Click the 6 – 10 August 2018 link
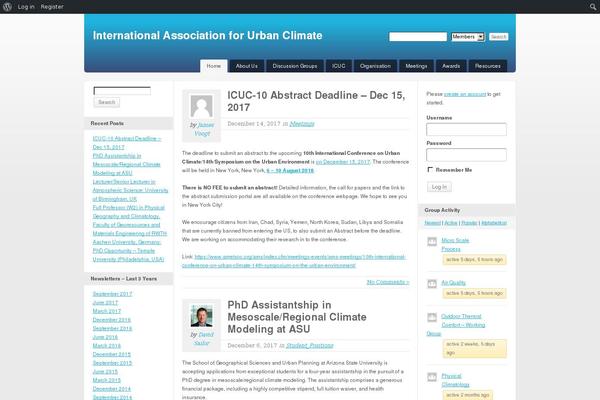Viewport: 600px width, 400px height. (x=290, y=170)
